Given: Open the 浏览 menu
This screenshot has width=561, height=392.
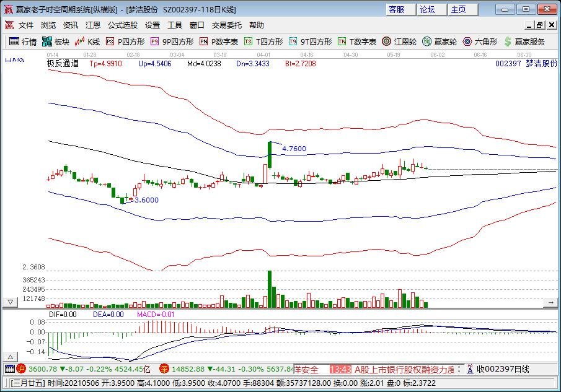Looking at the screenshot, I should point(48,25).
